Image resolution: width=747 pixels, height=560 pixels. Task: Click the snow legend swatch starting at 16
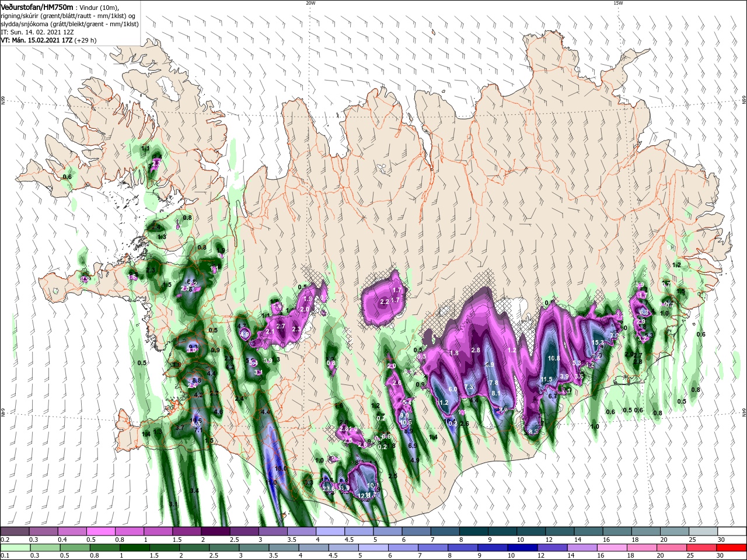(x=617, y=531)
